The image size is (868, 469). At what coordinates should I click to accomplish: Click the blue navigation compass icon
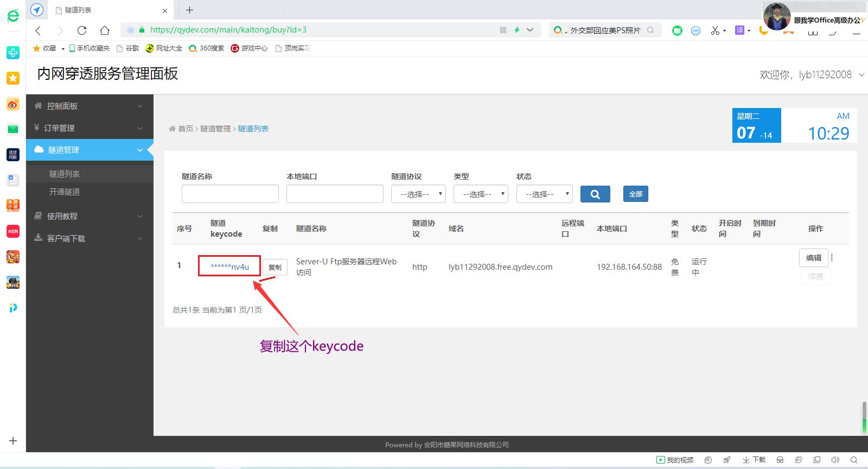click(37, 10)
